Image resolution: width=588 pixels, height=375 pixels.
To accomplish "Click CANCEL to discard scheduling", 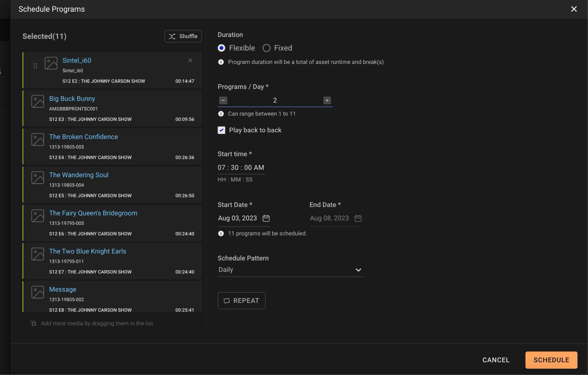I will click(496, 360).
